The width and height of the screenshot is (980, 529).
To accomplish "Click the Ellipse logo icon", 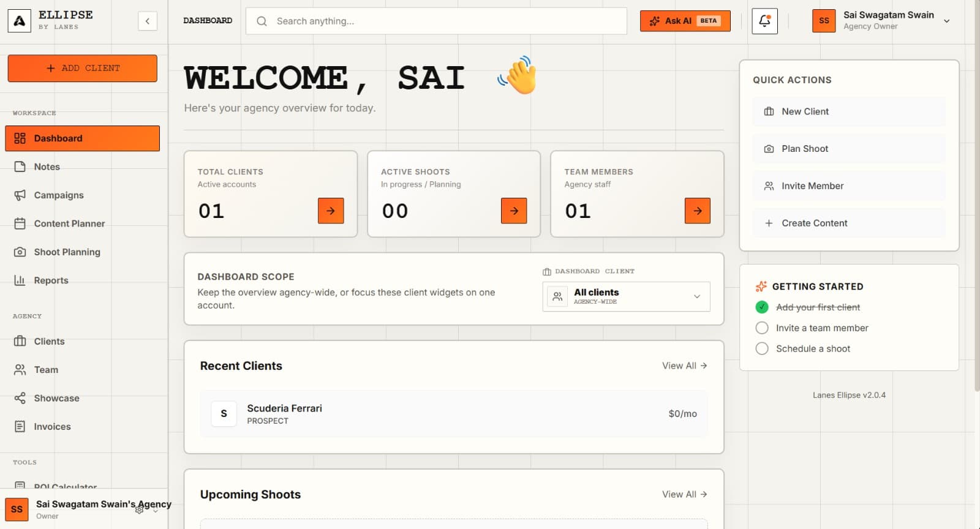I will (x=19, y=21).
